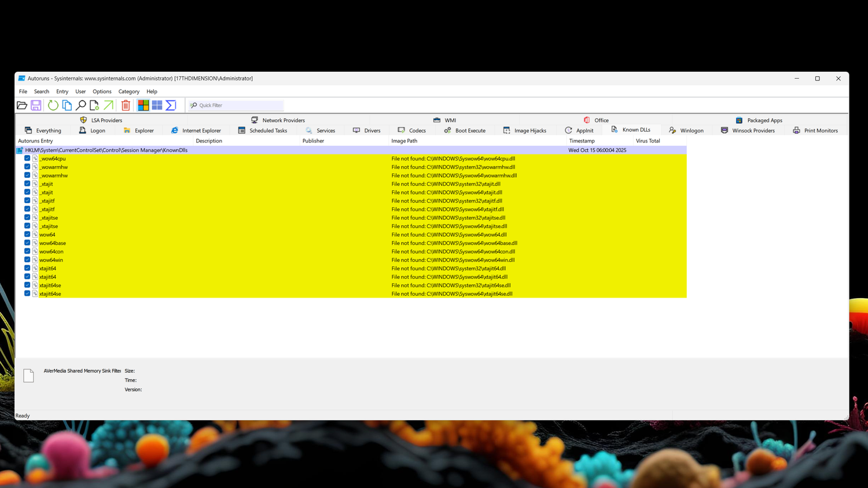Open the Help menu
The image size is (868, 488).
(x=152, y=91)
